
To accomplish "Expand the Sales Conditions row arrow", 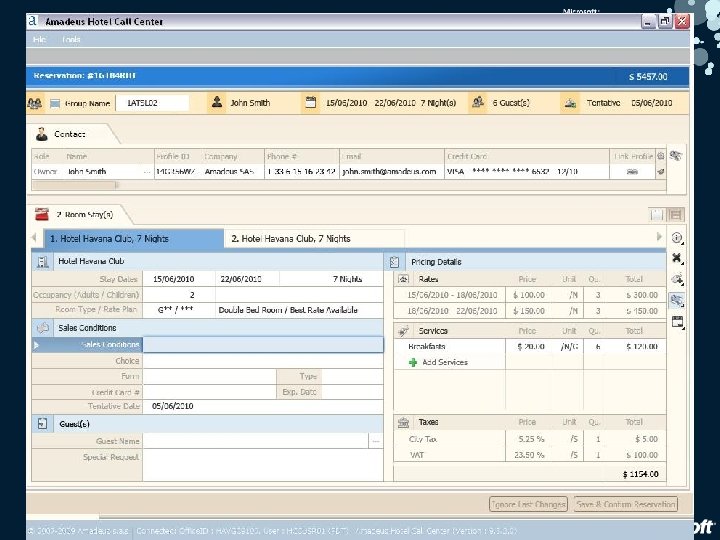I will click(x=36, y=345).
